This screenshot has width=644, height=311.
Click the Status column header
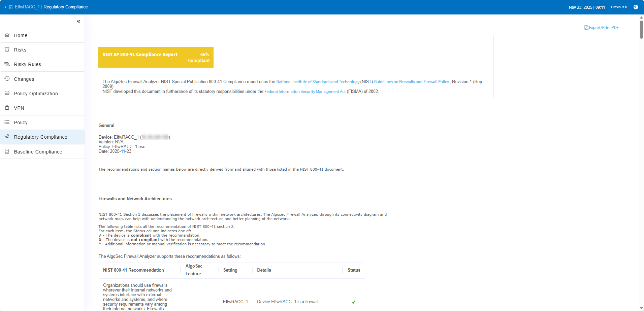[354, 270]
